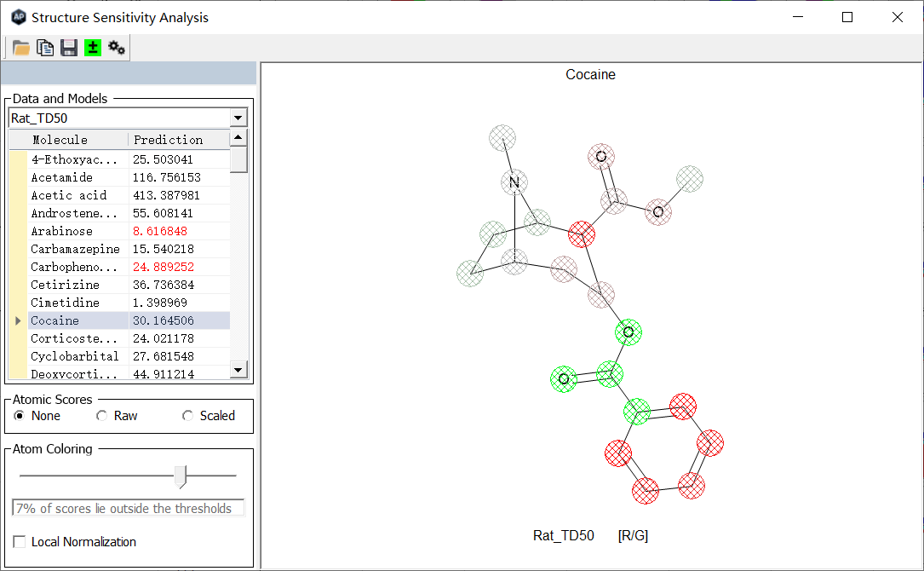Click the red prediction value 8.616848
This screenshot has width=924, height=571.
click(160, 231)
